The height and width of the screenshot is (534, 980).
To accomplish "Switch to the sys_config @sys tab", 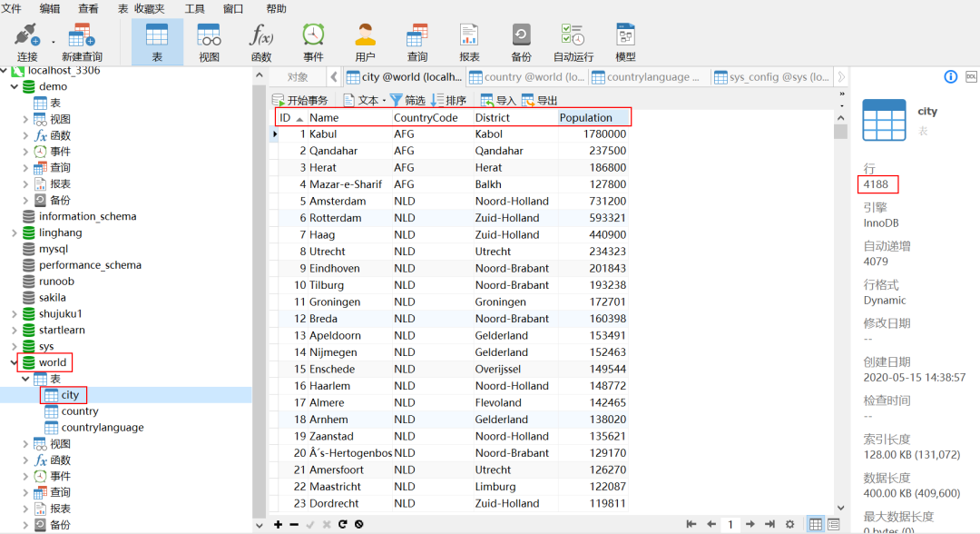I will (x=772, y=77).
